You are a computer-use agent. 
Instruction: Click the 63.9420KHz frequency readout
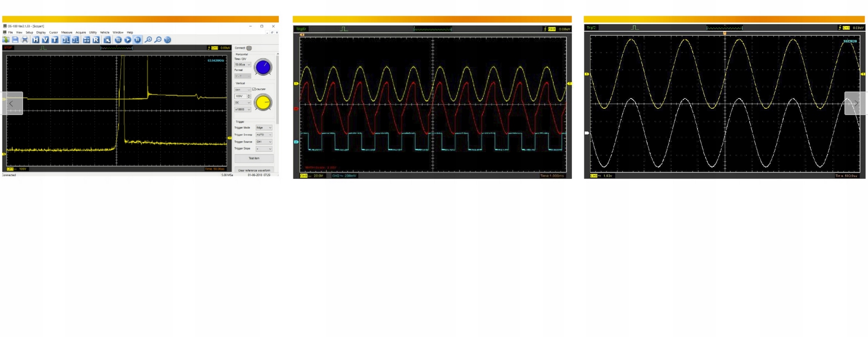pyautogui.click(x=216, y=60)
